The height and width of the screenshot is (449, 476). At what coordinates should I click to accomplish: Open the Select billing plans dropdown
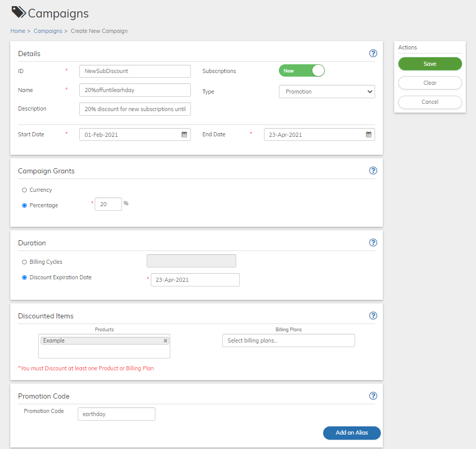(288, 340)
